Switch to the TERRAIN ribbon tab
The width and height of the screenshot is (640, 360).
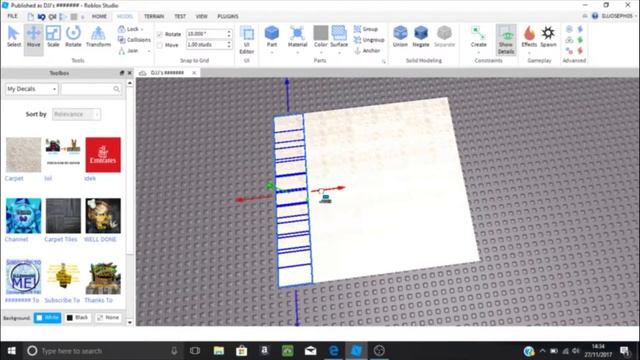pos(154,16)
